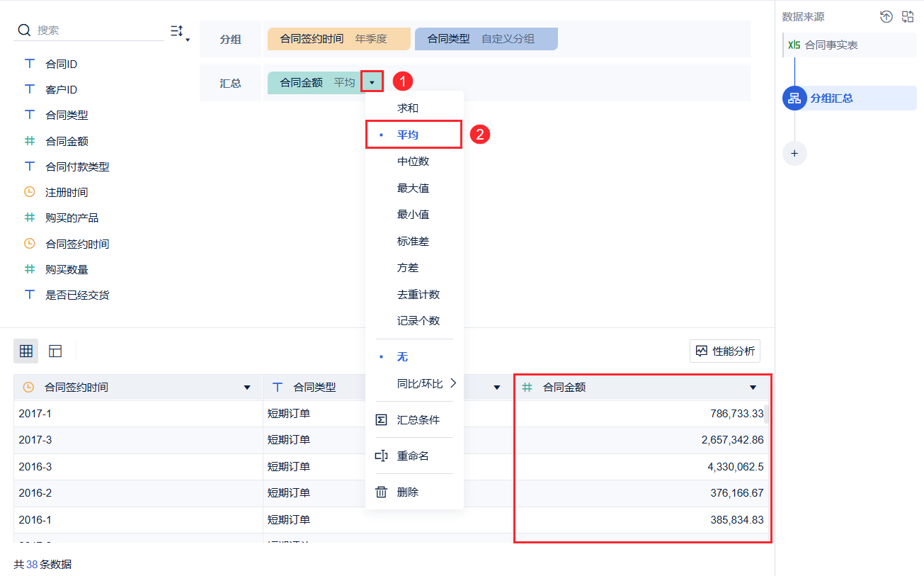Screen dimensions: 924x576
Task: Choose 标准差 aggregation
Action: [x=414, y=242]
